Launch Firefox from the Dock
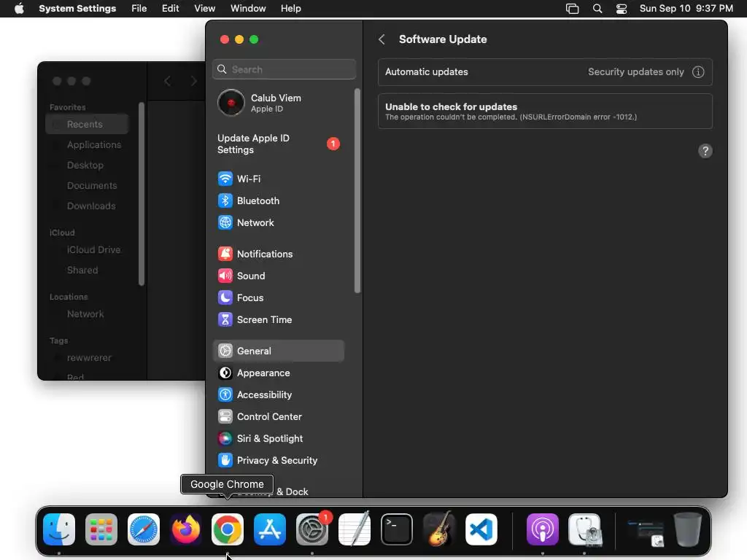The height and width of the screenshot is (560, 747). pyautogui.click(x=185, y=529)
